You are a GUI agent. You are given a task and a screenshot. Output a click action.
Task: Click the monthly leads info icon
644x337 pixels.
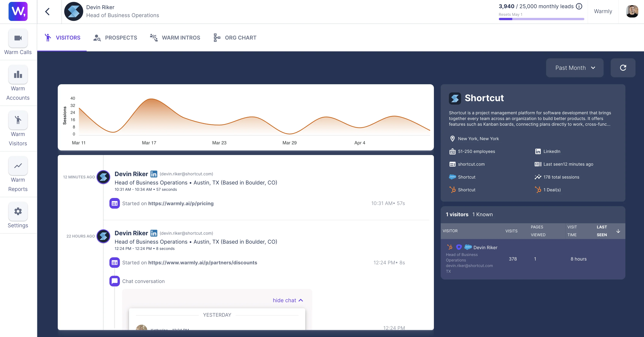(579, 6)
